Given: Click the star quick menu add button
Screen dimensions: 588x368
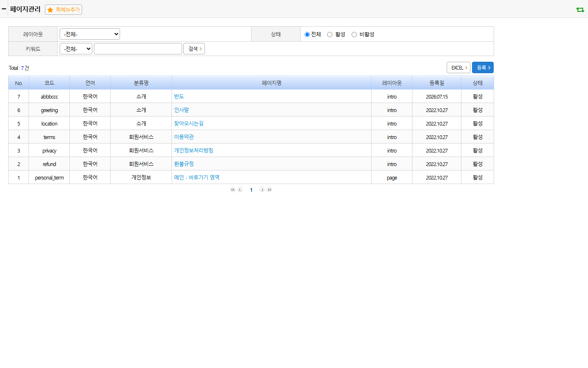Looking at the screenshot, I should click(63, 9).
